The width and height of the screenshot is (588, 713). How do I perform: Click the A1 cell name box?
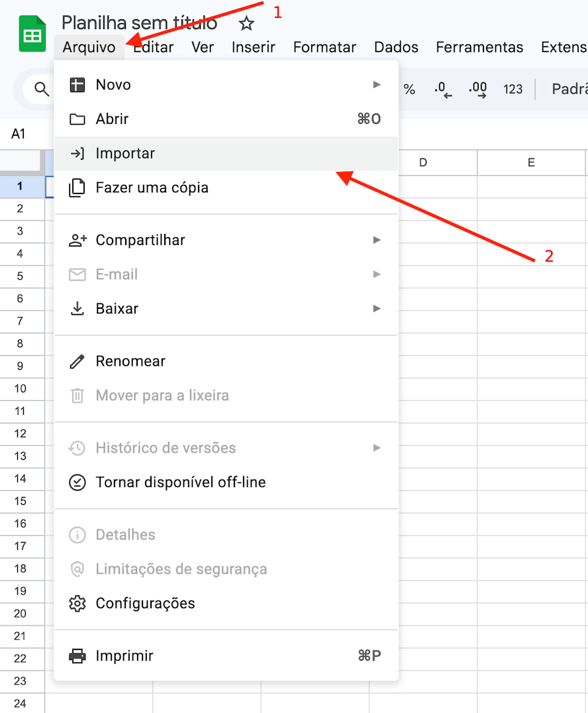click(x=19, y=134)
